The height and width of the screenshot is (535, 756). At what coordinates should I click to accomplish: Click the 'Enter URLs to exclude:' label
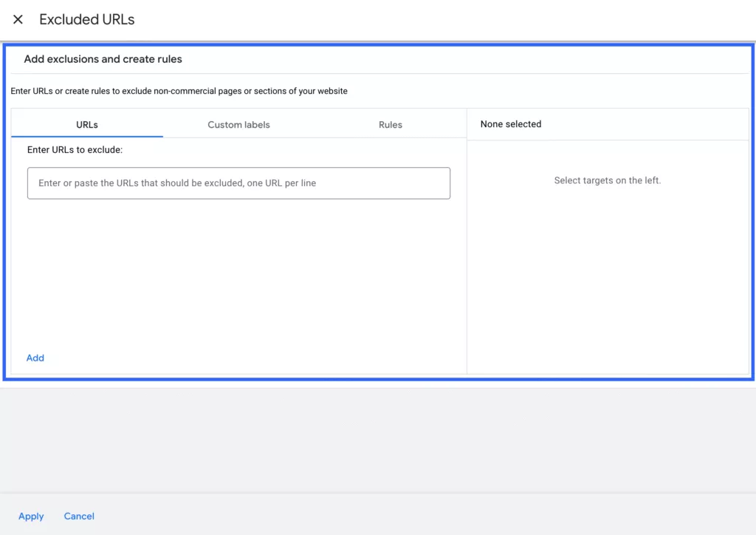75,149
